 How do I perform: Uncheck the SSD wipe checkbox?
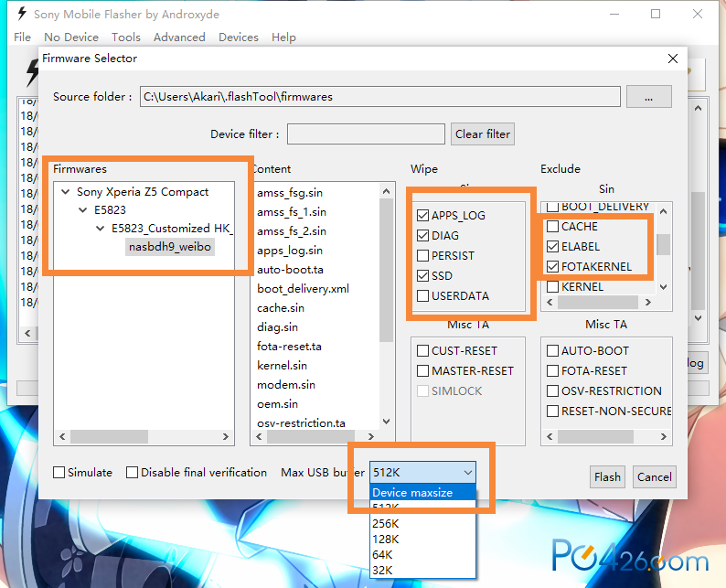click(422, 275)
